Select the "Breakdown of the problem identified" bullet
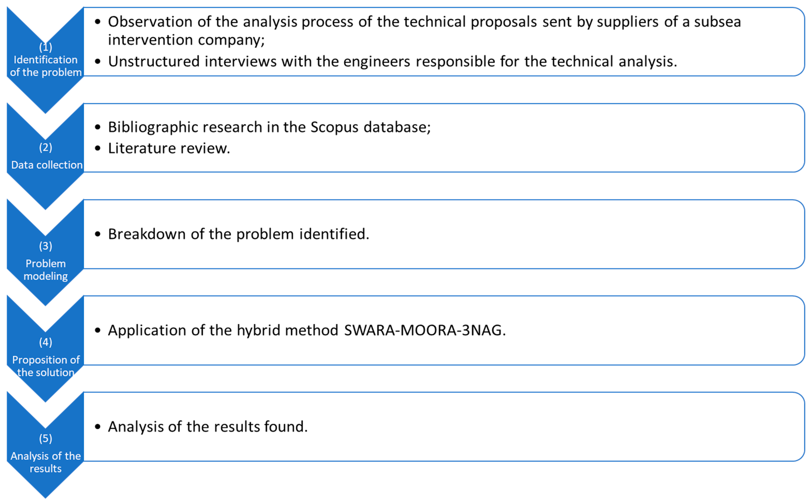Image resolution: width=812 pixels, height=504 pixels. (238, 234)
